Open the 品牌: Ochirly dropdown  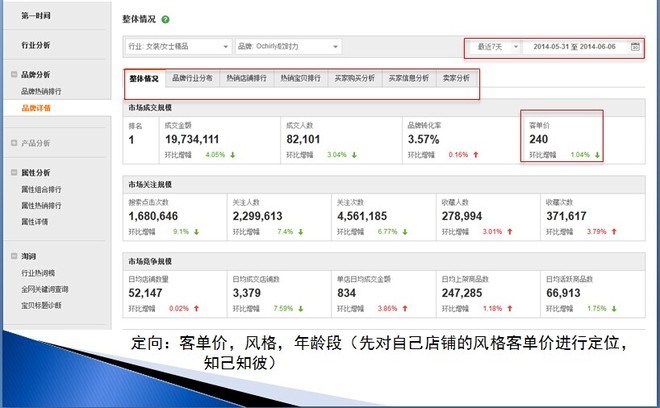click(288, 46)
